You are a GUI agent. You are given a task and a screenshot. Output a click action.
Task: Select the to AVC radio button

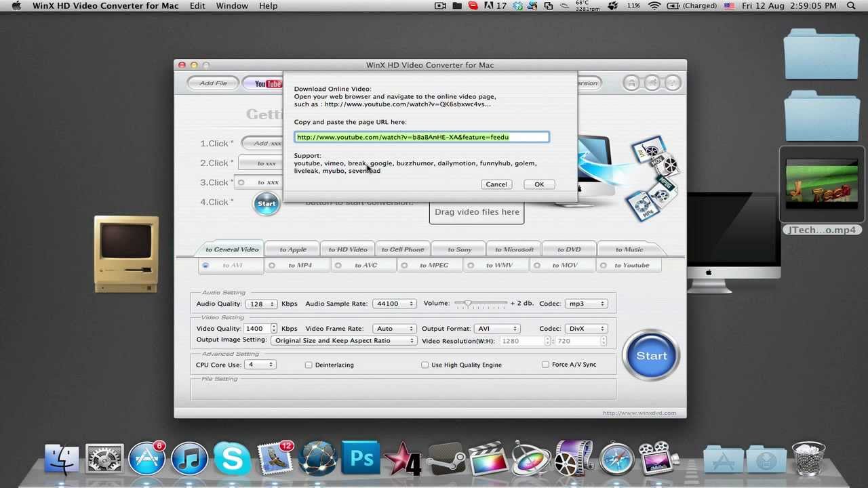(x=338, y=265)
